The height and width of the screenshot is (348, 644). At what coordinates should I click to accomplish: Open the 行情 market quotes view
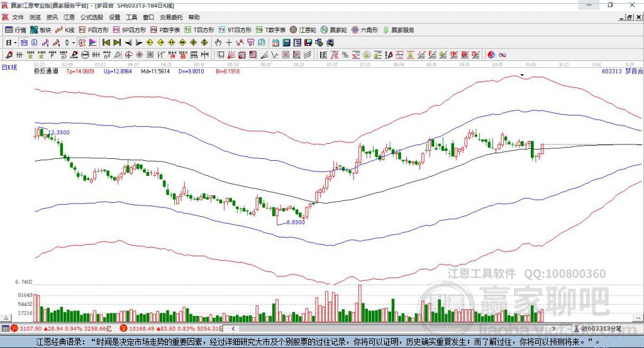[15, 30]
